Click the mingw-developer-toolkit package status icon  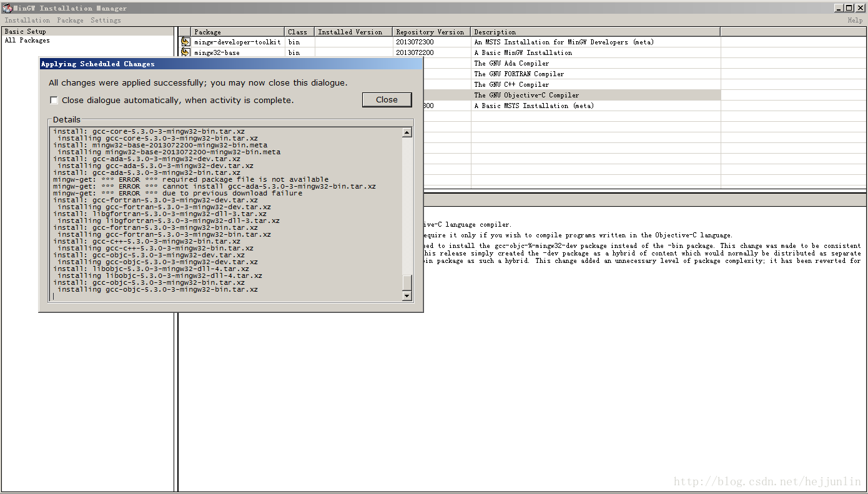click(185, 42)
